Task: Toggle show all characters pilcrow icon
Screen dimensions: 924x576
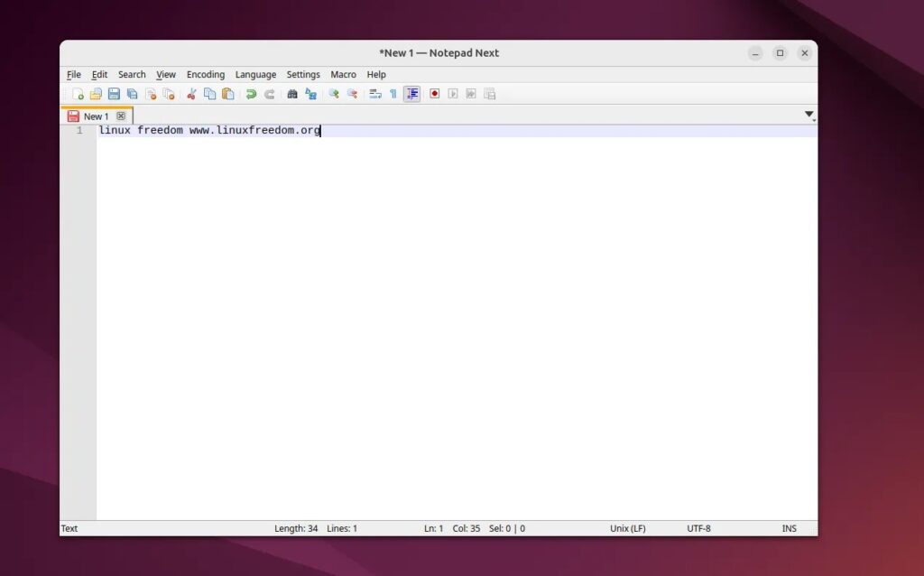Action: (393, 94)
